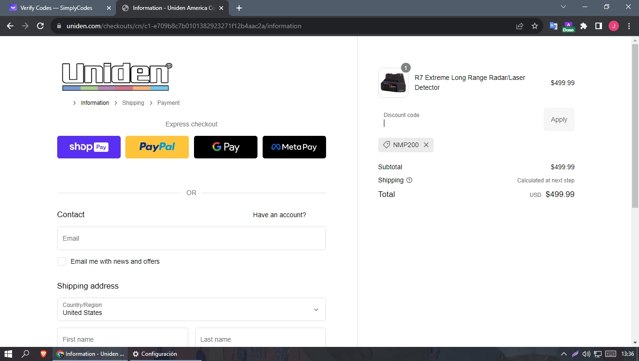Viewport: 639px width, 361px height.
Task: Click the volume speaker tray icon
Action: point(586,354)
